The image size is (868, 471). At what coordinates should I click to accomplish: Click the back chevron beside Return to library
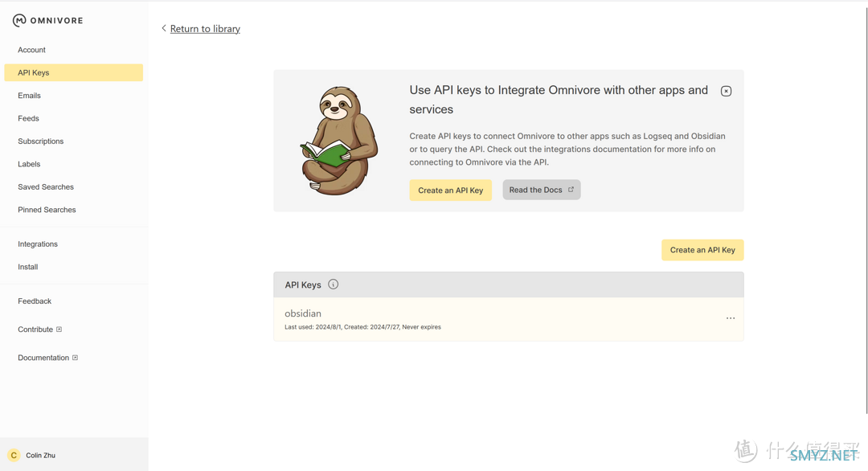tap(164, 28)
